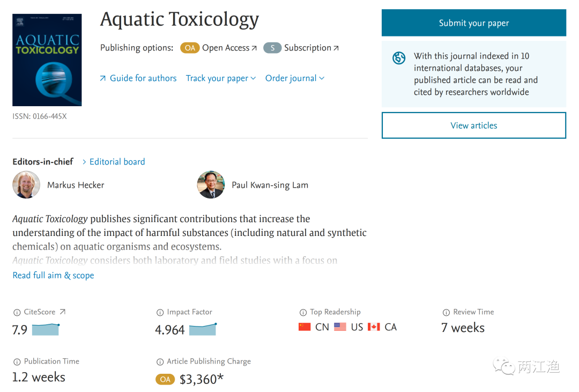The image size is (579, 392).
Task: Expand the Order journal dropdown
Action: tap(294, 78)
